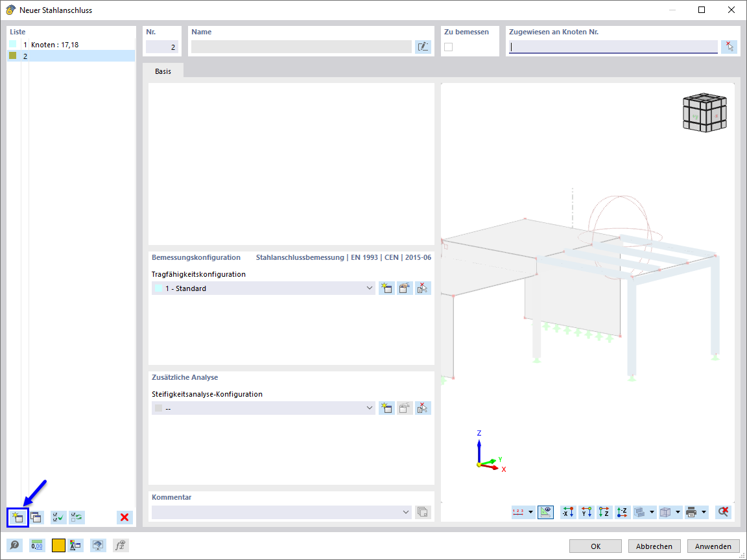Toggle numbering 1 2 3 display

point(518,512)
